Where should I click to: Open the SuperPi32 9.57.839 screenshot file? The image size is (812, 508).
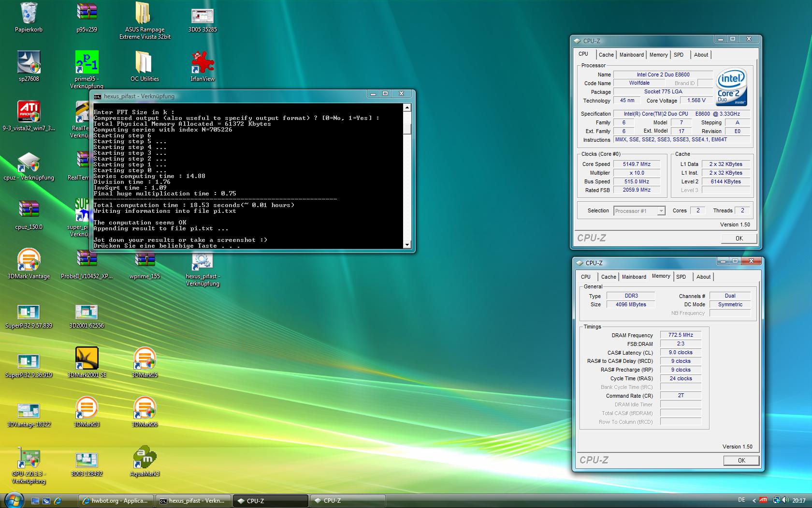(x=29, y=316)
